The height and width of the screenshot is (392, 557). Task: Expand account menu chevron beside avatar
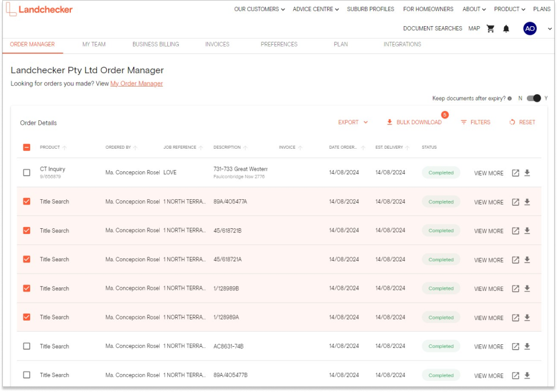click(x=549, y=29)
